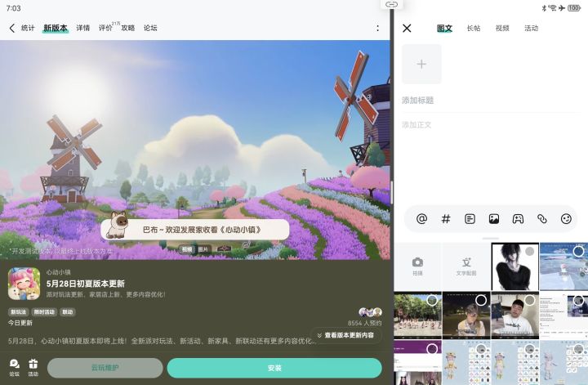The image size is (588, 385).
Task: Tap the 心动小镇 game app icon
Action: click(24, 284)
